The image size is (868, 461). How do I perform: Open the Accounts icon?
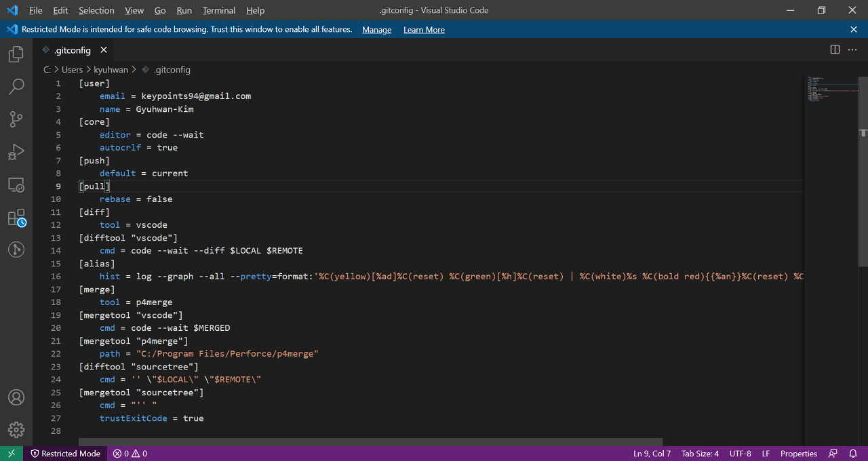click(16, 397)
